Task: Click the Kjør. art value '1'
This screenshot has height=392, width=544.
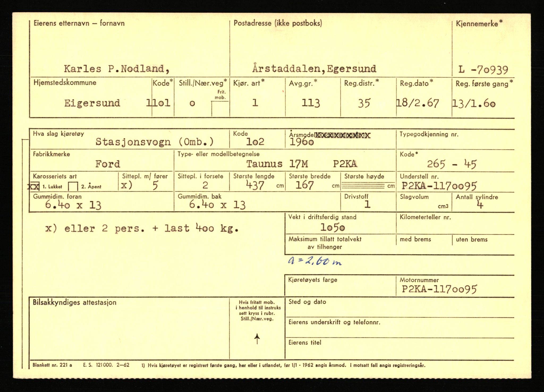Action: tap(255, 103)
